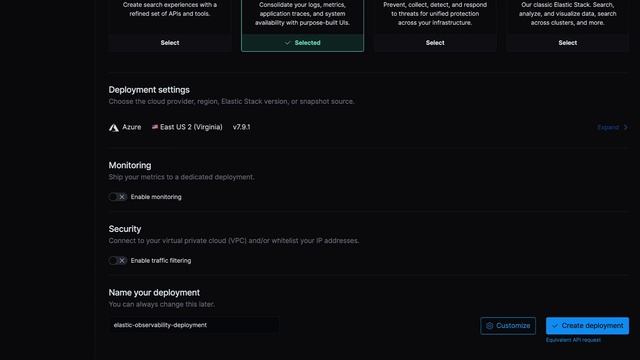Click the deployment name input field

194,325
